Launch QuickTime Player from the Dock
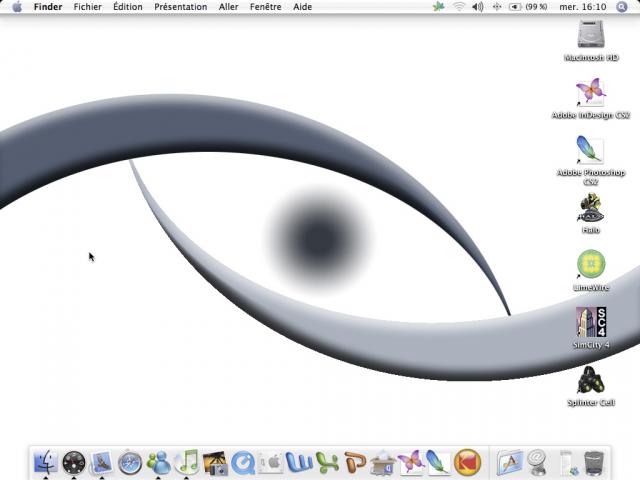 (x=243, y=463)
